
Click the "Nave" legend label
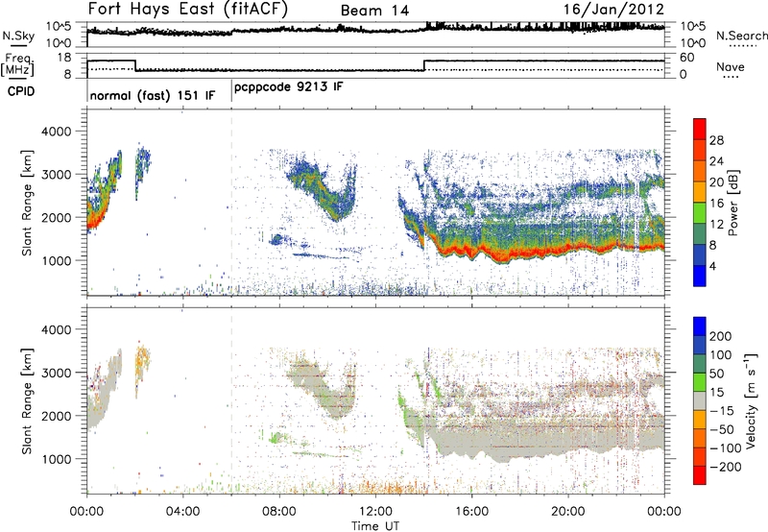pos(731,66)
